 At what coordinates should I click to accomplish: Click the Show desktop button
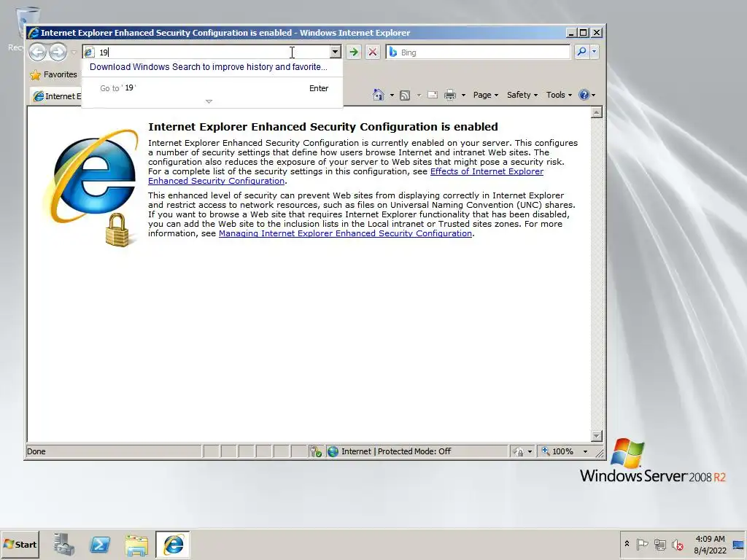739,545
